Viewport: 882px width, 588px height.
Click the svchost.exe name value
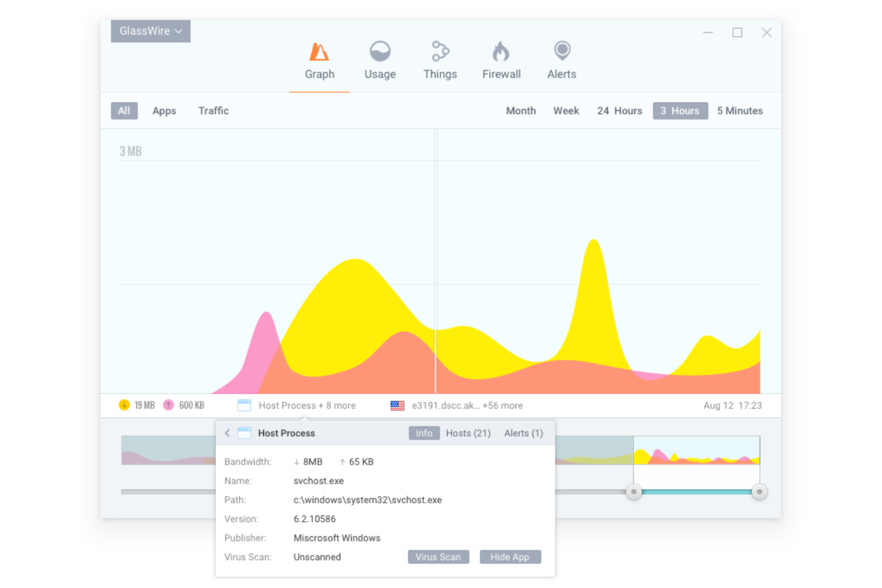[319, 481]
